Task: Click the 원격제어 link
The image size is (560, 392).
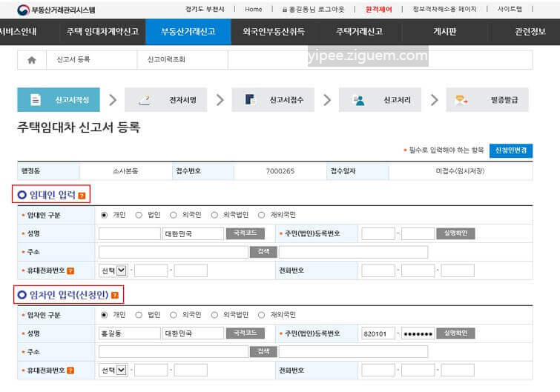Action: [378, 10]
